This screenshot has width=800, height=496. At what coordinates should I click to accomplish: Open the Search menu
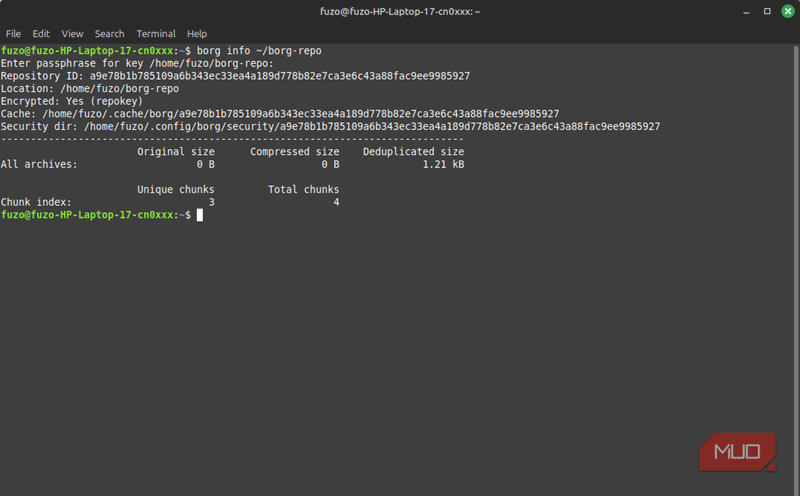point(110,34)
